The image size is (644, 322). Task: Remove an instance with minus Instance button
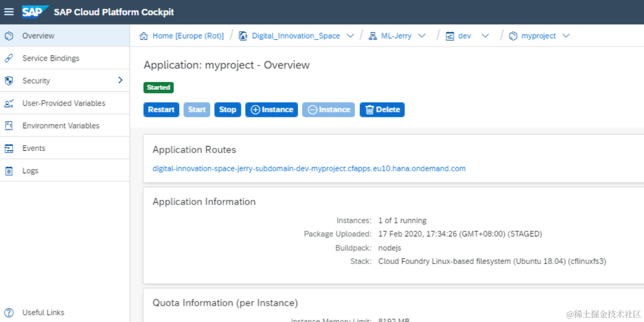point(329,110)
